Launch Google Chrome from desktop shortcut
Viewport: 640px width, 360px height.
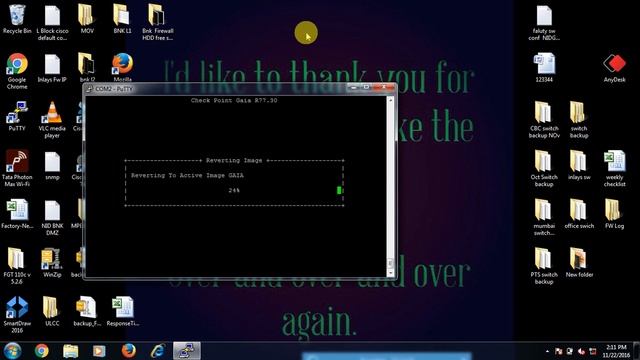(x=17, y=71)
